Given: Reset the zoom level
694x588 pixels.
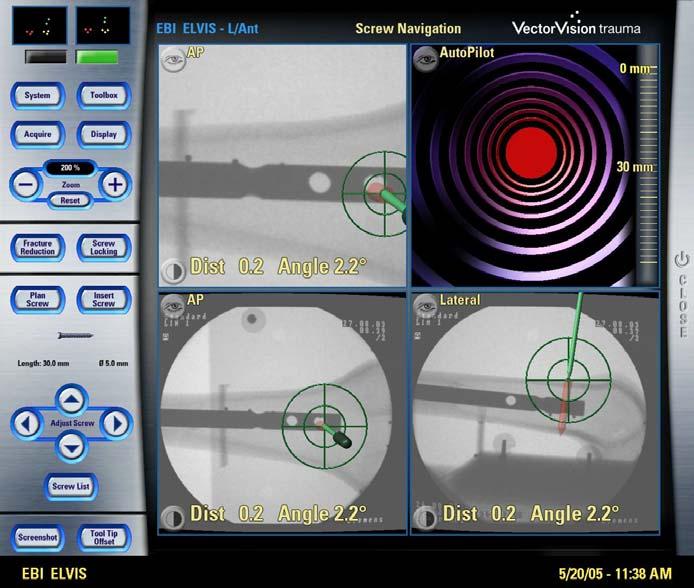Looking at the screenshot, I should click(x=70, y=200).
